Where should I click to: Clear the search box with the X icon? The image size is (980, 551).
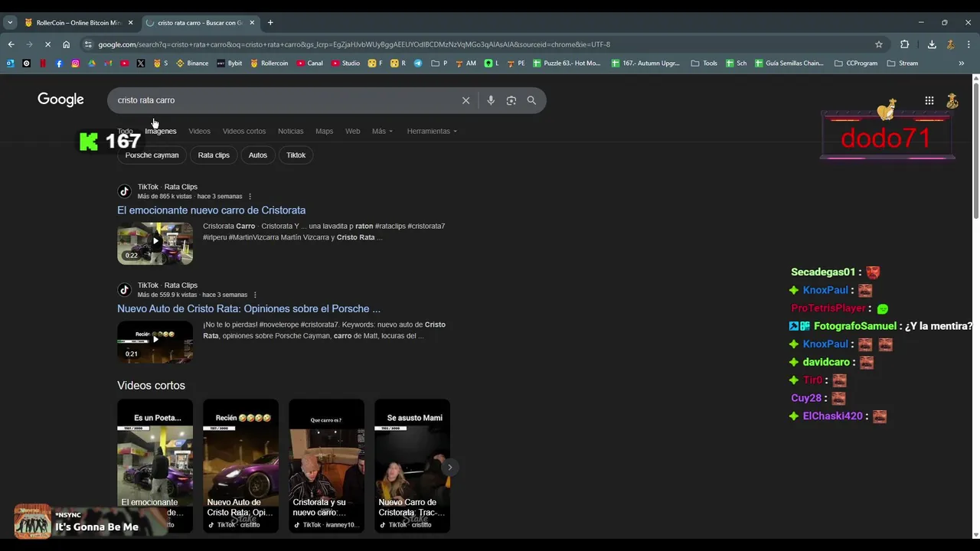(465, 100)
